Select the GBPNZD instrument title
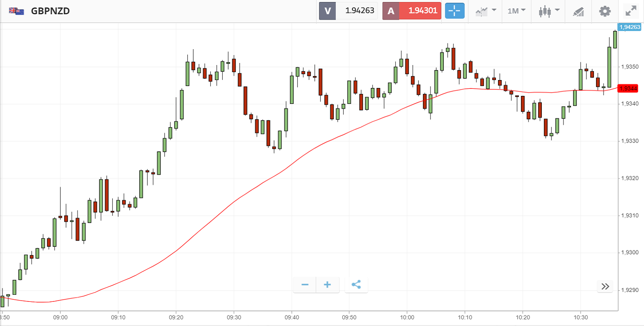This screenshot has height=326, width=644. click(x=50, y=11)
